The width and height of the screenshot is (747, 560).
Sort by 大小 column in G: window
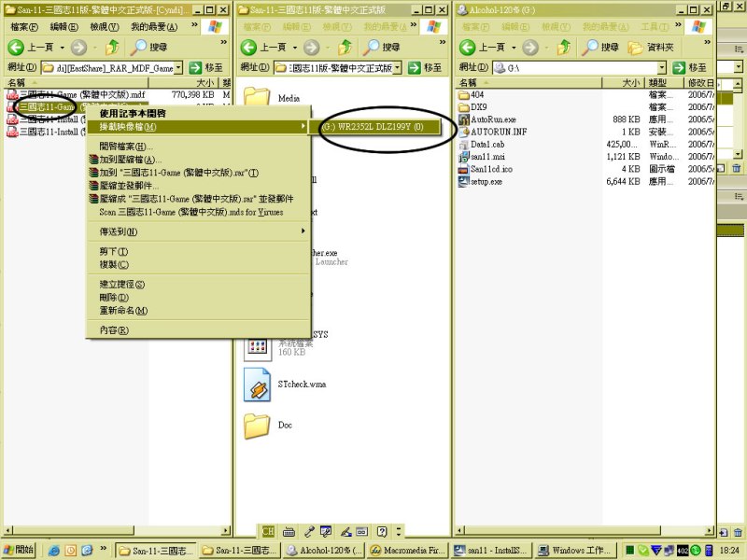(623, 82)
